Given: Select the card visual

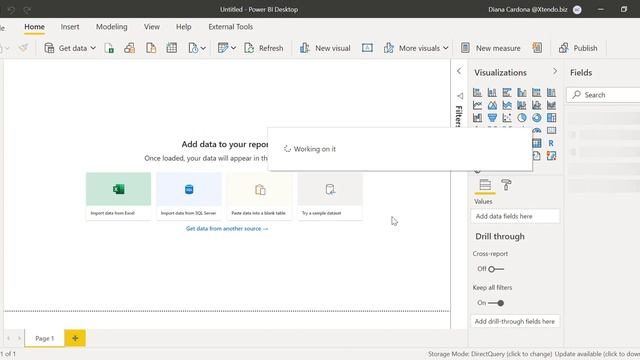Looking at the screenshot, I should 551,131.
